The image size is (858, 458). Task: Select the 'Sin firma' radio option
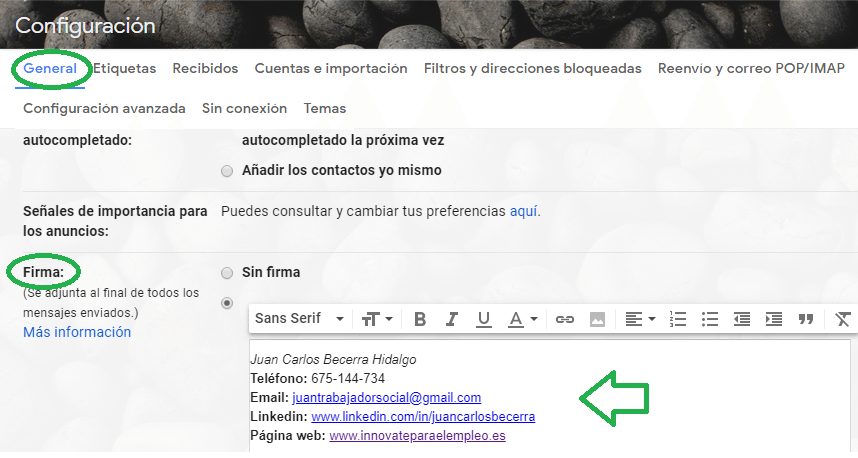(x=227, y=273)
